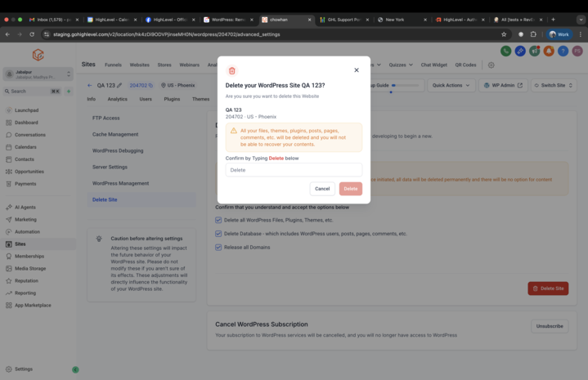Screen dimensions: 588x380
Task: Copy site ID 204702 using copy icon
Action: (150, 86)
